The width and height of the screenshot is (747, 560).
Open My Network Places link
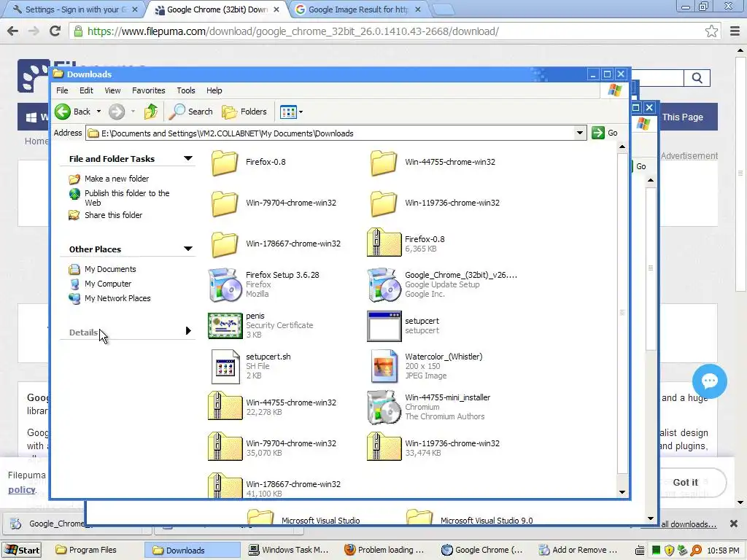pos(117,298)
